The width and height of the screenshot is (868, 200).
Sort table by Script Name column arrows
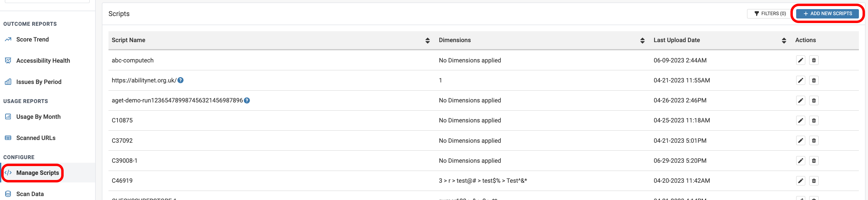[427, 40]
